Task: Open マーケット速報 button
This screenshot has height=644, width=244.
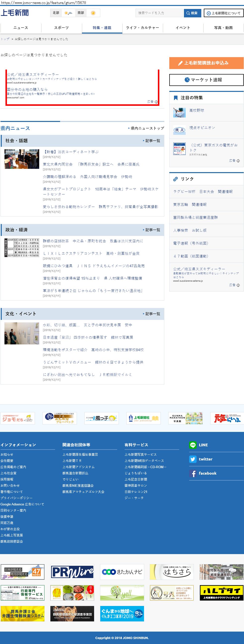Action: pyautogui.click(x=206, y=80)
